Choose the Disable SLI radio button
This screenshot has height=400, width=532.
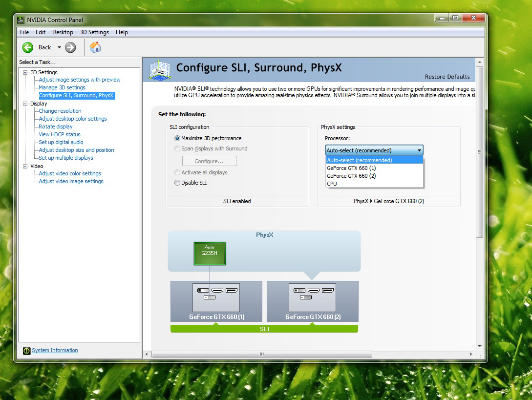click(x=177, y=183)
